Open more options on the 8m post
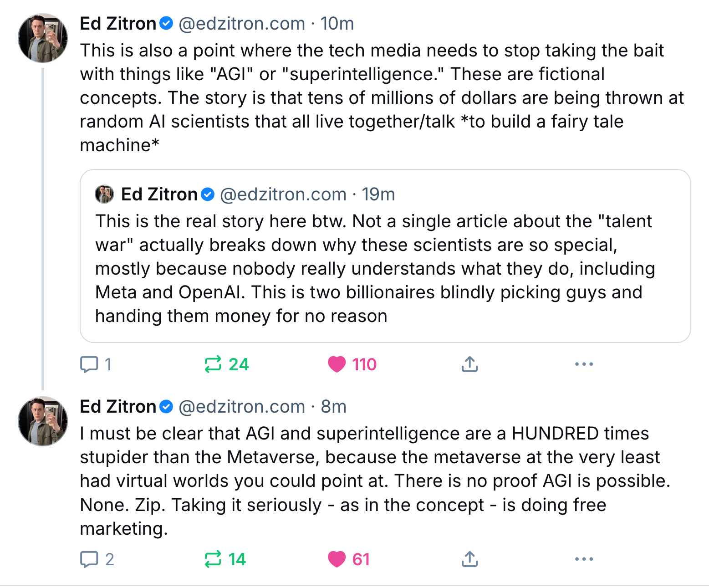This screenshot has height=588, width=709. [x=584, y=559]
